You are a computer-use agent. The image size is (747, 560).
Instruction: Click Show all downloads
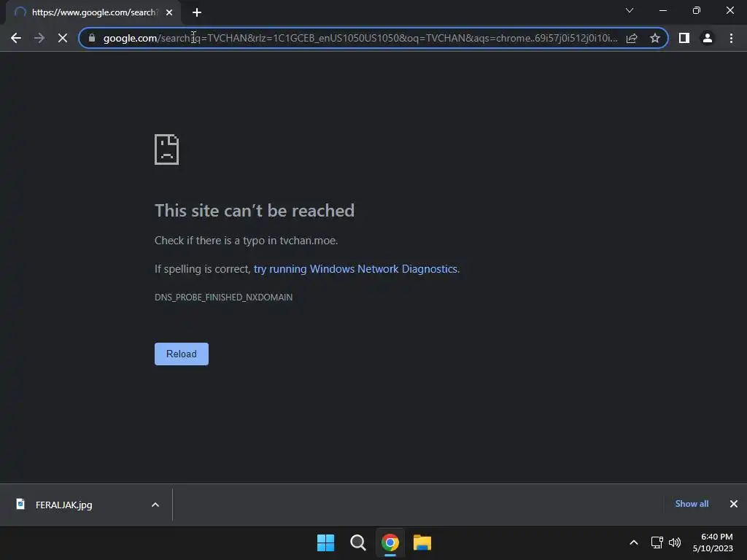(x=692, y=504)
